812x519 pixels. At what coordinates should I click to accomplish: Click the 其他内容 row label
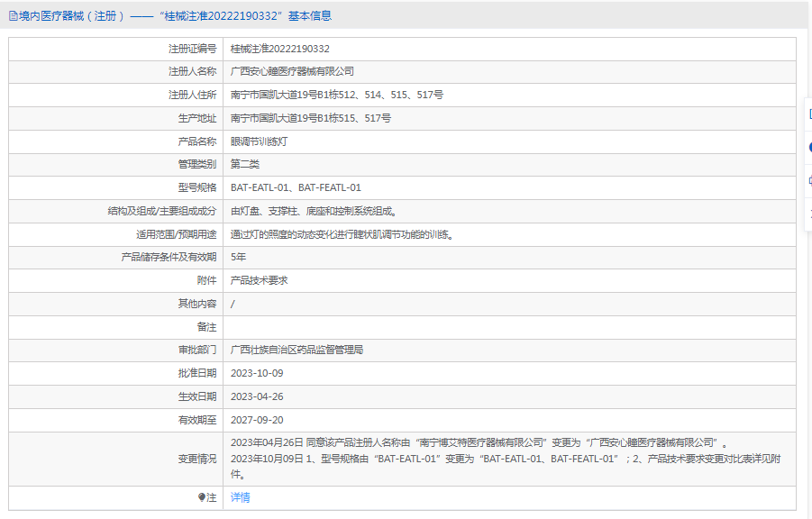pyautogui.click(x=196, y=304)
